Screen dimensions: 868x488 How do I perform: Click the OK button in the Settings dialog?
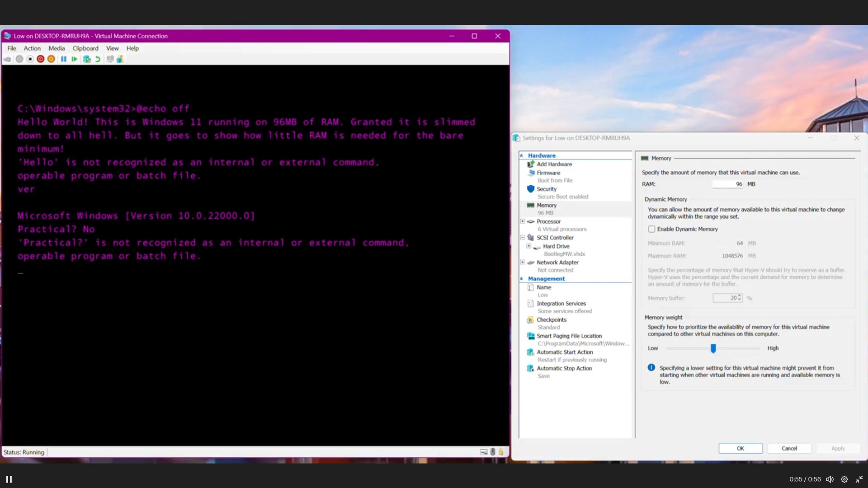click(x=740, y=448)
